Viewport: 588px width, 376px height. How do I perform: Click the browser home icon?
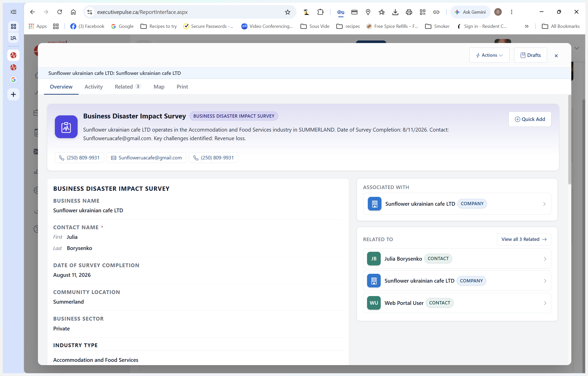[x=73, y=12]
